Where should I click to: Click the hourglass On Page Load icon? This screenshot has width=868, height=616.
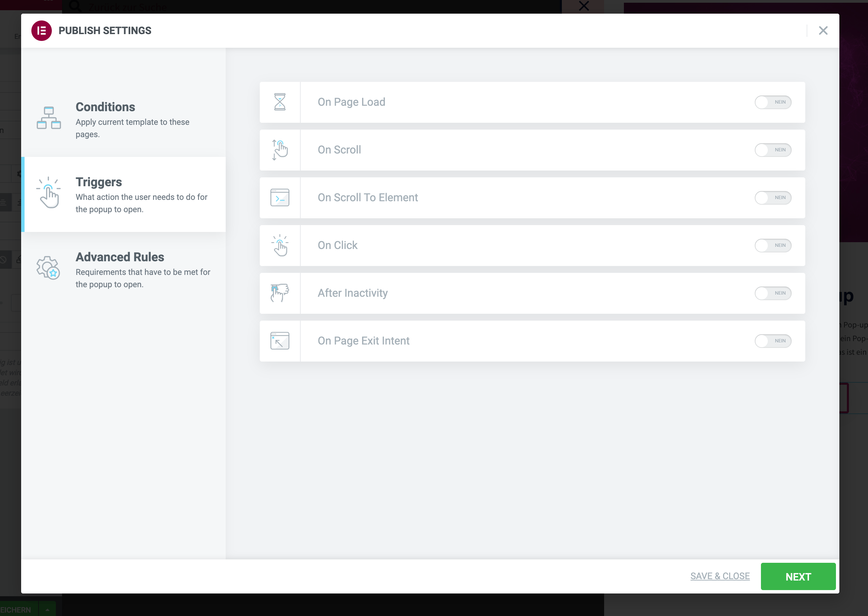click(280, 102)
